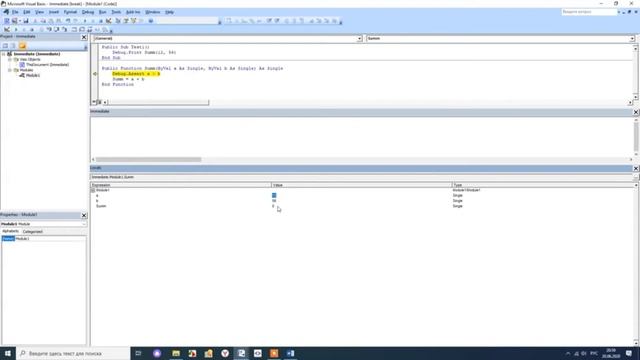Select ThisDocument in the project tree
640x360 pixels.
pos(47,64)
